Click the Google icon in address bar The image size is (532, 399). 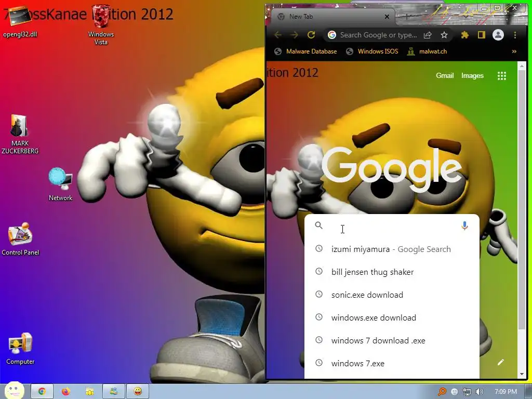coord(332,35)
